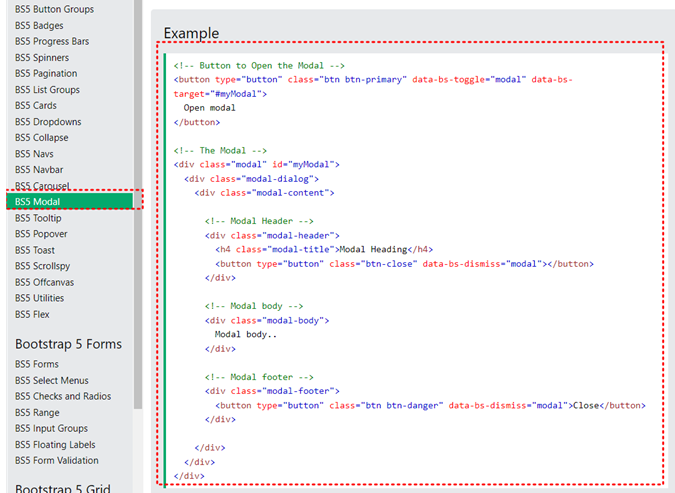Click the '<!-- Modal footer -->' comment
The height and width of the screenshot is (493, 675).
[x=259, y=377]
